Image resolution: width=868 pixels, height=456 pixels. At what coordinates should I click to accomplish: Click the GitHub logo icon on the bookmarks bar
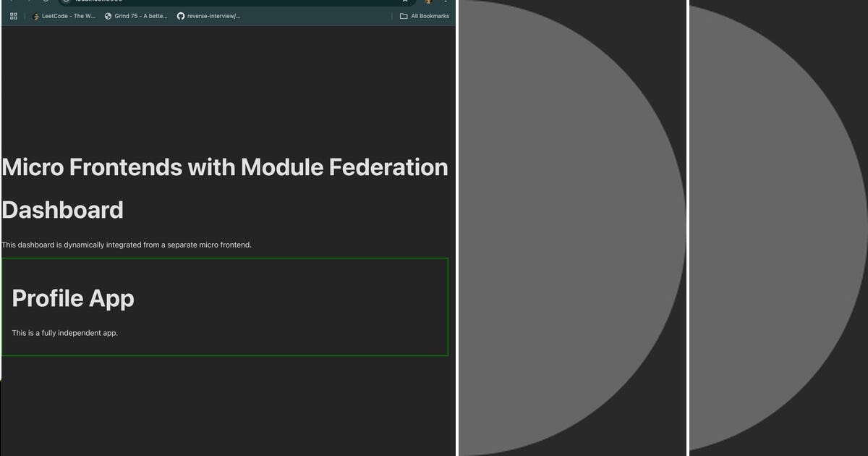(180, 15)
